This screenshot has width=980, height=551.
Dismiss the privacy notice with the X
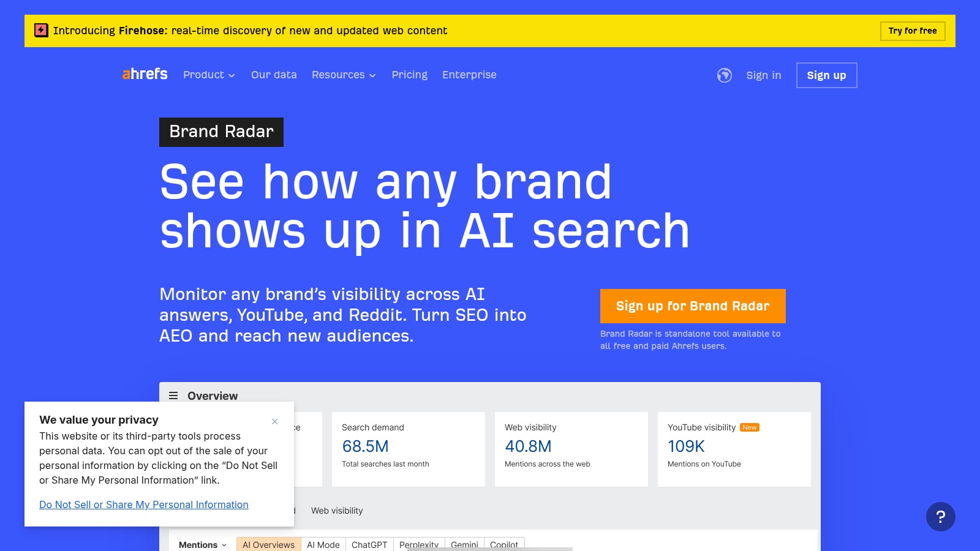[x=274, y=422]
